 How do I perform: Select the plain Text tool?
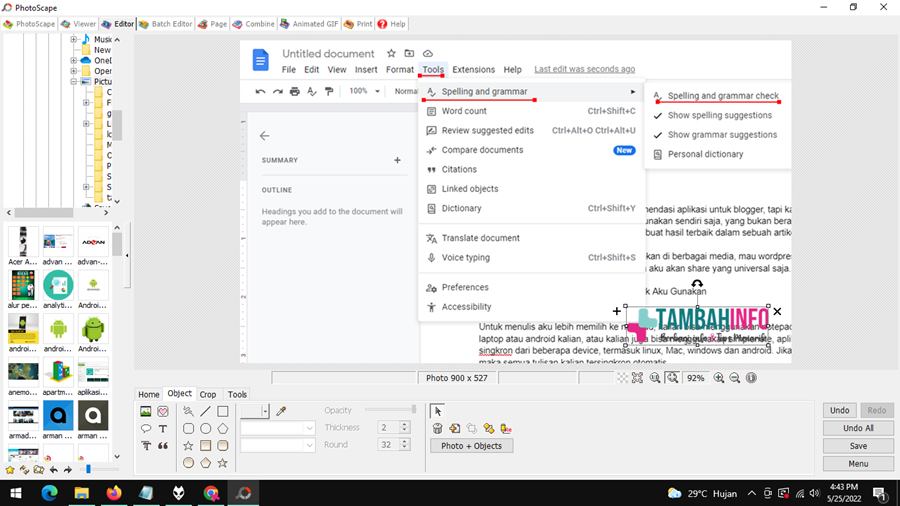pyautogui.click(x=163, y=429)
